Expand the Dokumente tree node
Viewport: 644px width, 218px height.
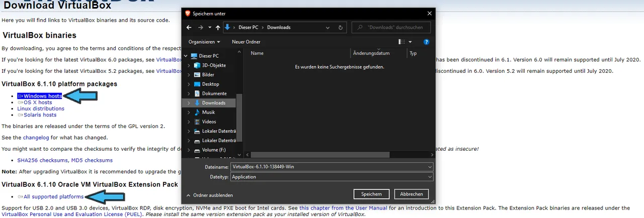189,93
